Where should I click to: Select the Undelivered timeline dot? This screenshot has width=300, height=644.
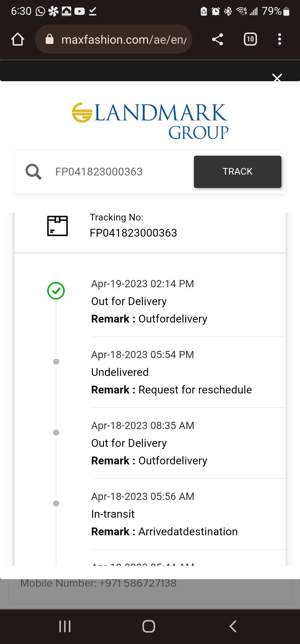(56, 361)
